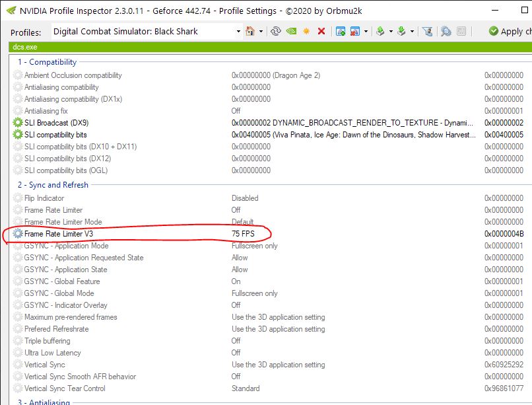The image size is (532, 405).
Task: Delete the current profile with the red X
Action: [321, 31]
